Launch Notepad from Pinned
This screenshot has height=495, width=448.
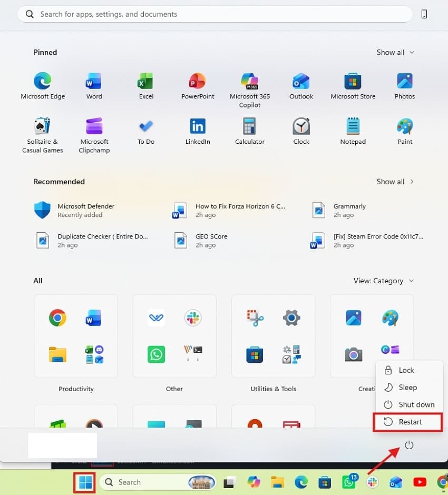353,131
